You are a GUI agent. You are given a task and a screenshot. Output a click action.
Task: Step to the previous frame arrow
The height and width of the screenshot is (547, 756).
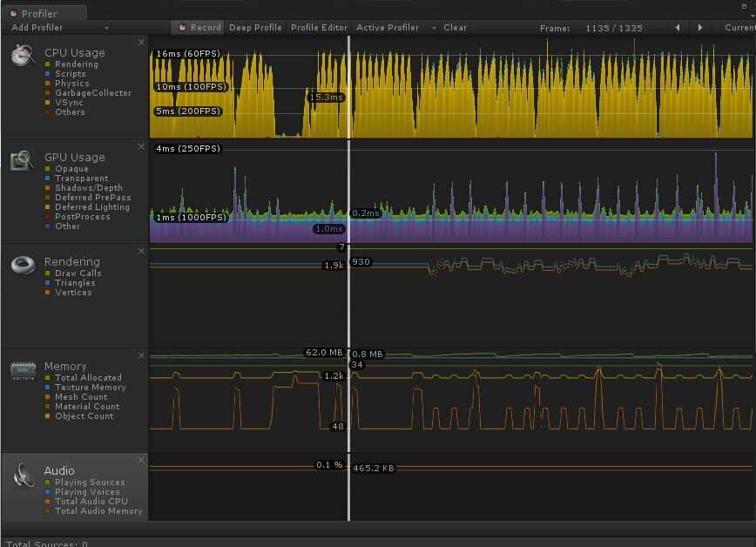point(678,28)
